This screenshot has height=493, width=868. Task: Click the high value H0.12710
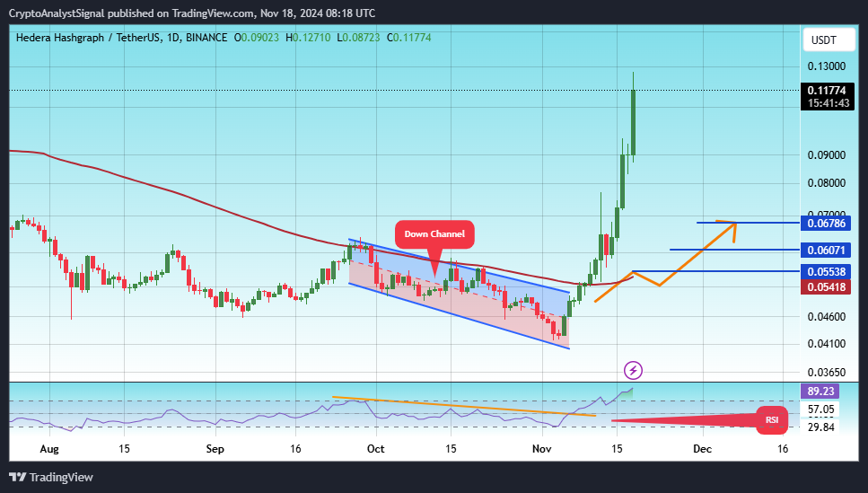tap(308, 38)
